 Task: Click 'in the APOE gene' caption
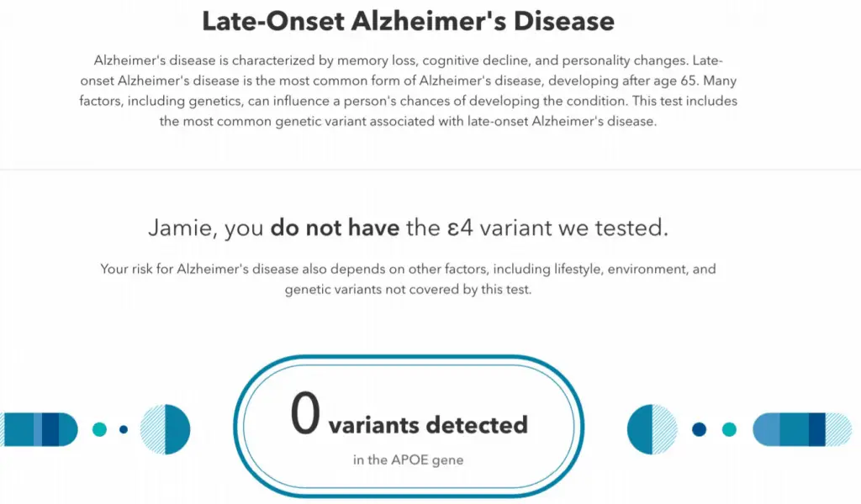(x=408, y=460)
